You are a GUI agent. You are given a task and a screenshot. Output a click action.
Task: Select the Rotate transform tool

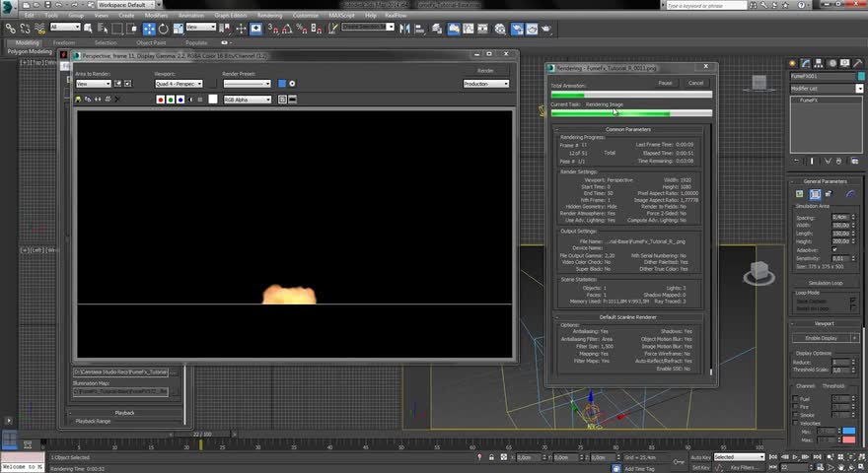point(163,29)
